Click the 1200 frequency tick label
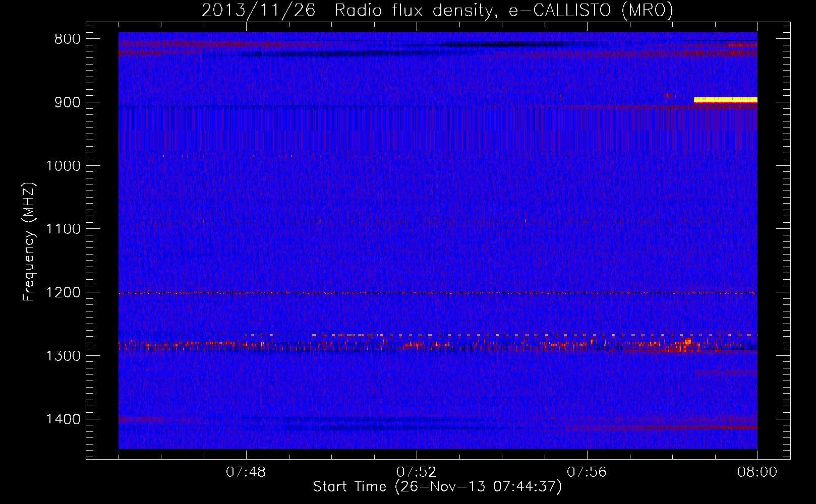Screen dimensions: 816x504 click(63, 293)
